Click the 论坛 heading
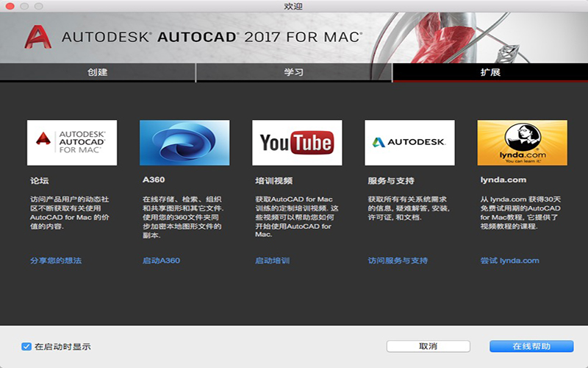The image size is (588, 368). coord(40,180)
